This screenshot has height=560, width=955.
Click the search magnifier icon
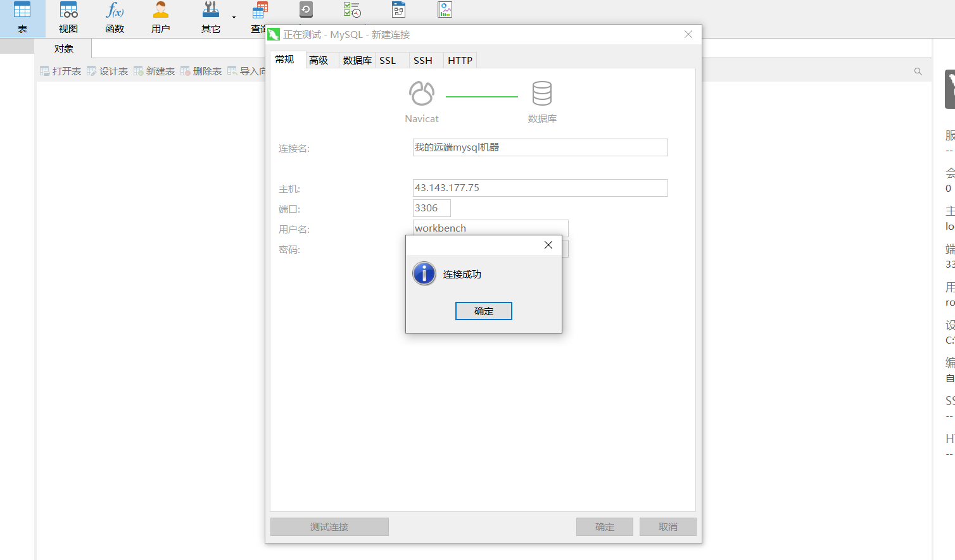pyautogui.click(x=918, y=72)
